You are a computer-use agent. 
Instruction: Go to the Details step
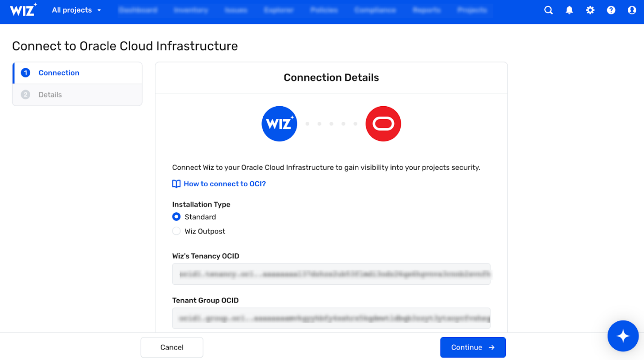[x=50, y=95]
